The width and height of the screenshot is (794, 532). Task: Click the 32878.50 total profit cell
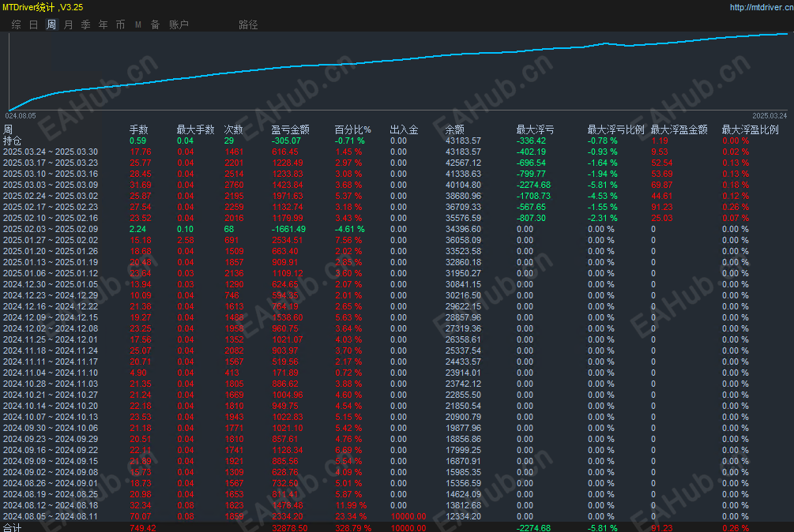290,528
